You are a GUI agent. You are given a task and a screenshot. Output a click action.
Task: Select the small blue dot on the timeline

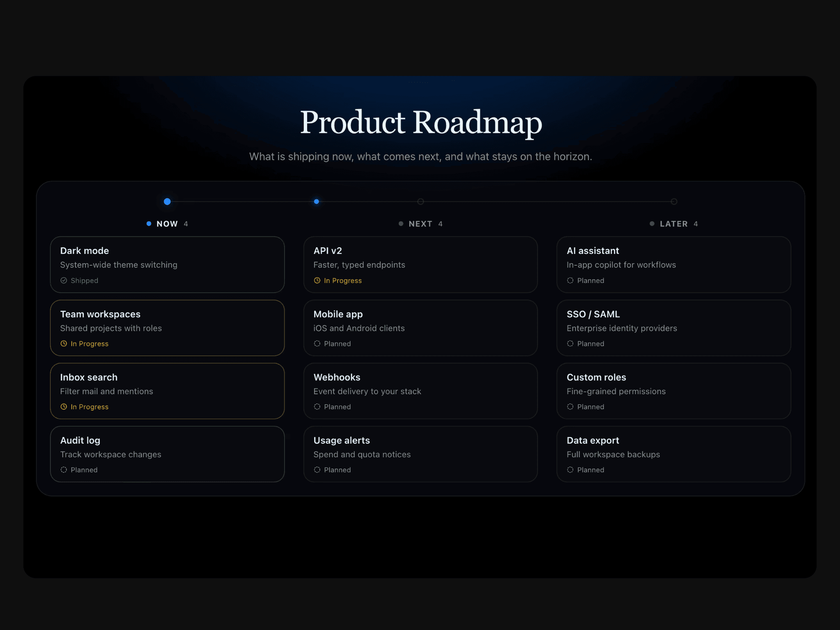pos(317,201)
